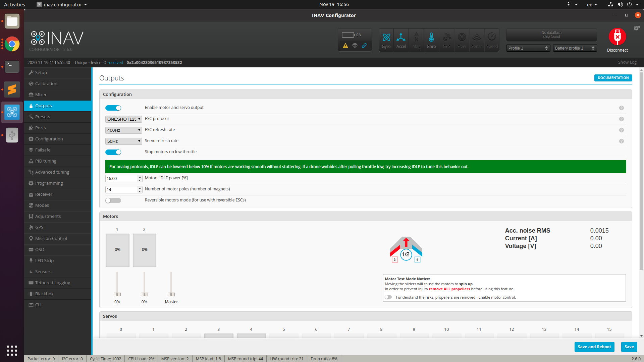Open the Battery profile 1 selector

click(x=575, y=48)
